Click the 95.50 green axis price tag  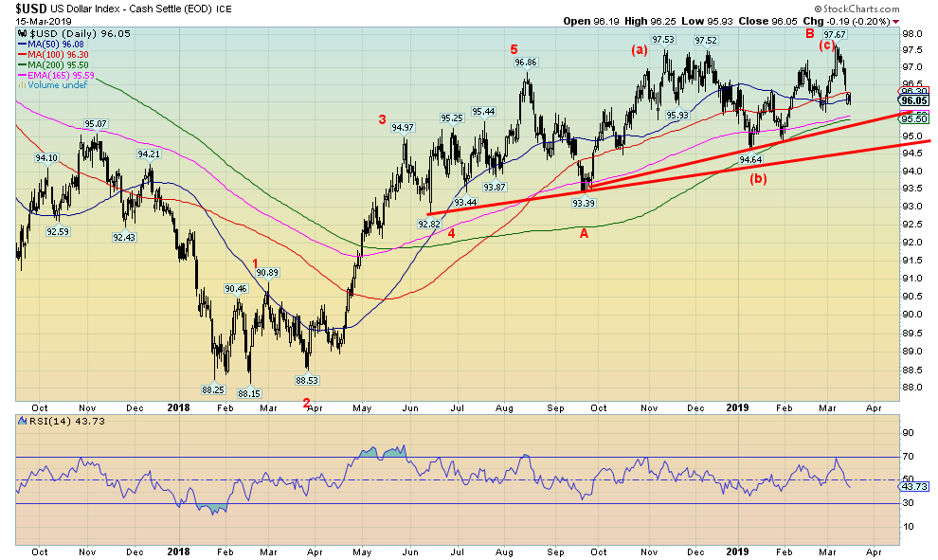pos(914,118)
